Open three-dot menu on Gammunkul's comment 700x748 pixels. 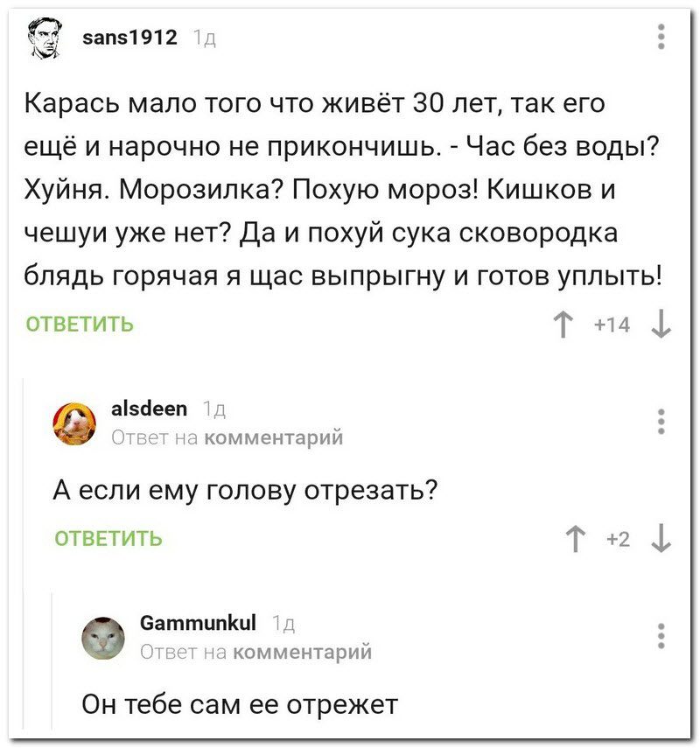[x=661, y=634]
